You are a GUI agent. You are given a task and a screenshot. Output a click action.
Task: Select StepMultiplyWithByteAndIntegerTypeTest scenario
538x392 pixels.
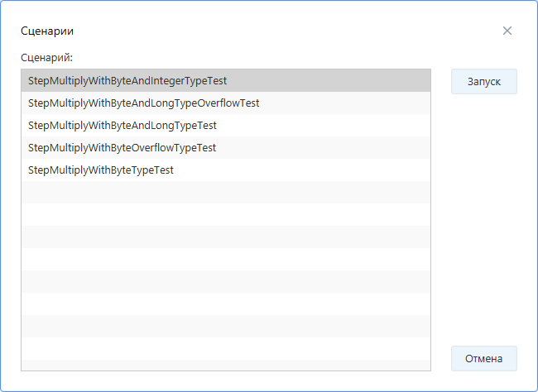[x=127, y=81]
